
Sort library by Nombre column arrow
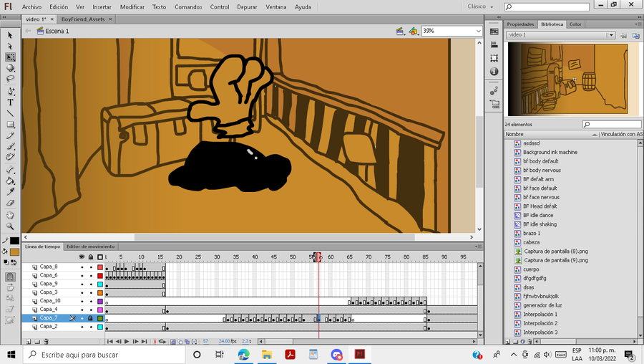pos(595,135)
